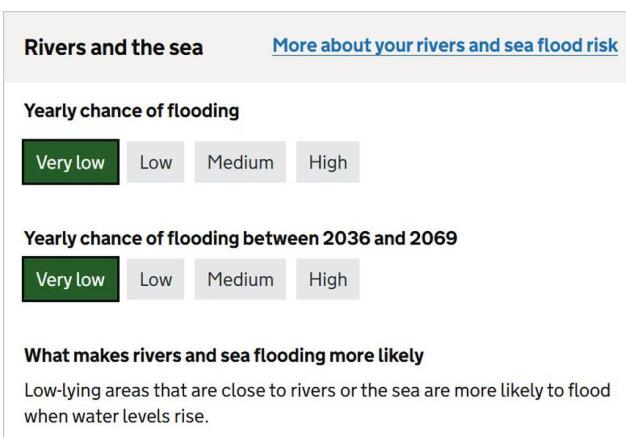Open 'More about your rivers and sea flood risk' link
The image size is (626, 437).
[x=445, y=47]
